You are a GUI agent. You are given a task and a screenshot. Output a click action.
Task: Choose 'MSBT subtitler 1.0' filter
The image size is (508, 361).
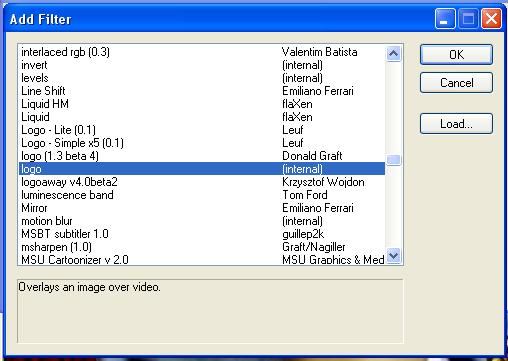[202, 234]
